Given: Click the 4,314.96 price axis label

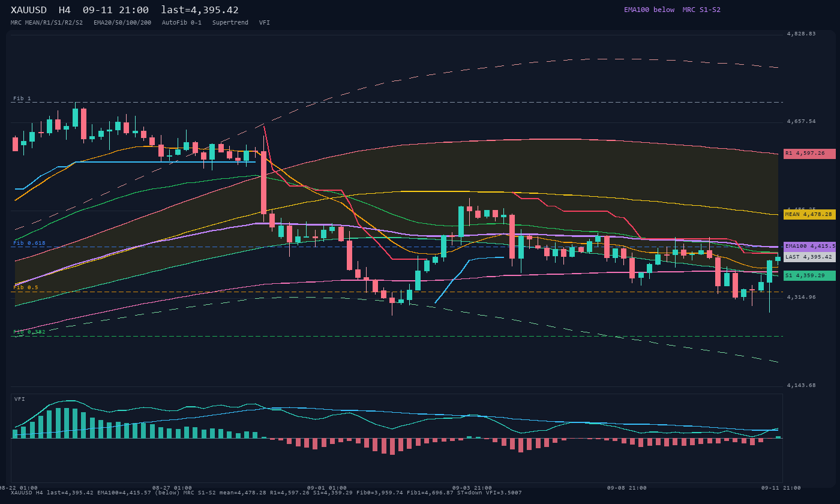Looking at the screenshot, I should (x=801, y=298).
